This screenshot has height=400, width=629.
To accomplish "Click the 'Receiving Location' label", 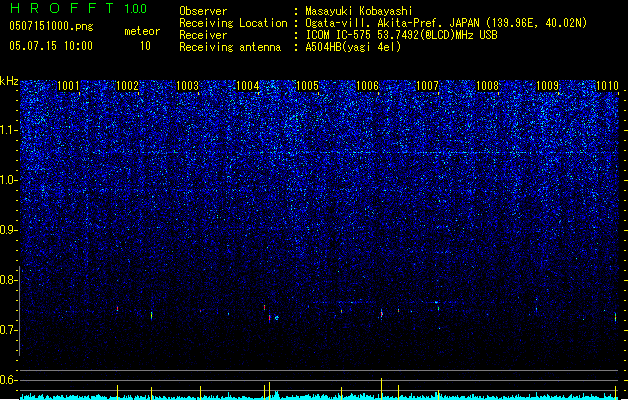I will [x=233, y=23].
